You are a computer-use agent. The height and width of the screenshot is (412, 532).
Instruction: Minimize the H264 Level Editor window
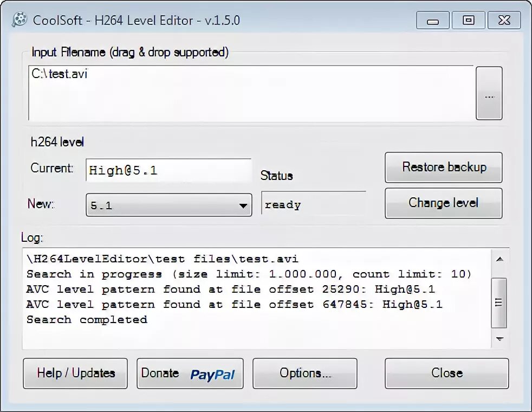point(433,21)
